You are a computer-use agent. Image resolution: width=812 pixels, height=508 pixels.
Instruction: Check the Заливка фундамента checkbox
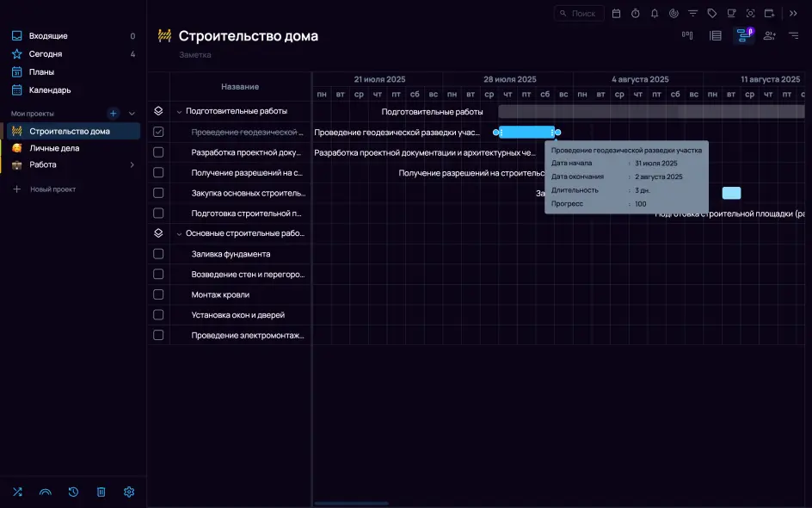[x=158, y=254]
